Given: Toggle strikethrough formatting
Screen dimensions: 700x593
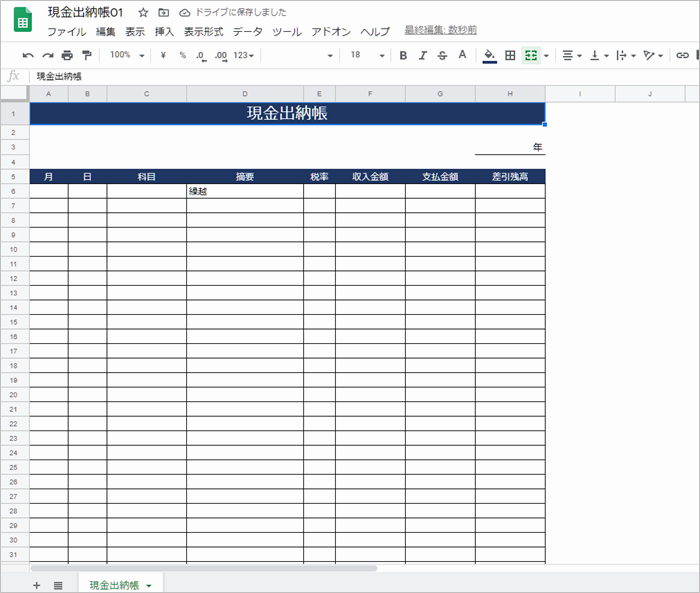Looking at the screenshot, I should click(442, 55).
